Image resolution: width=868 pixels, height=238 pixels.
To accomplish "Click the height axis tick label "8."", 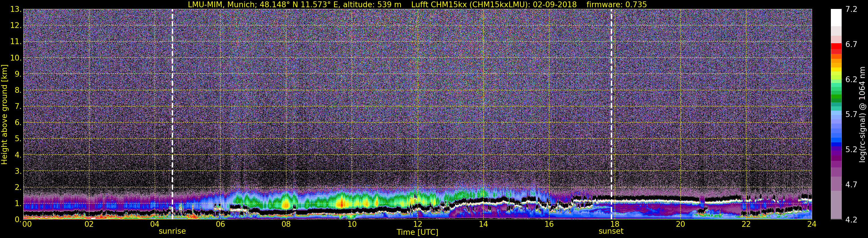I will (18, 90).
